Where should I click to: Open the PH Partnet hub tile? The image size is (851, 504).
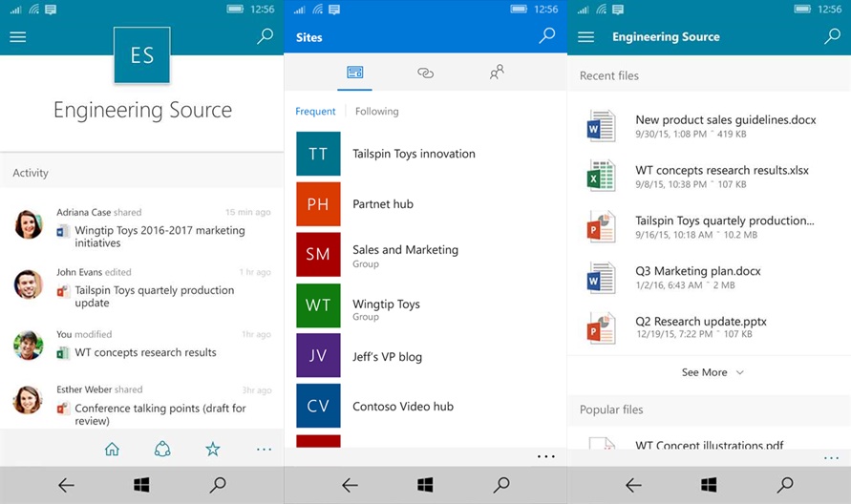click(x=318, y=204)
